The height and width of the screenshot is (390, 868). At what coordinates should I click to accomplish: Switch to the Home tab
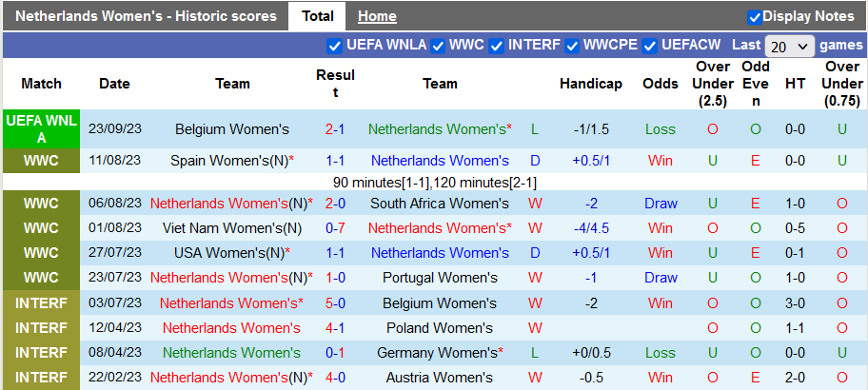point(377,16)
